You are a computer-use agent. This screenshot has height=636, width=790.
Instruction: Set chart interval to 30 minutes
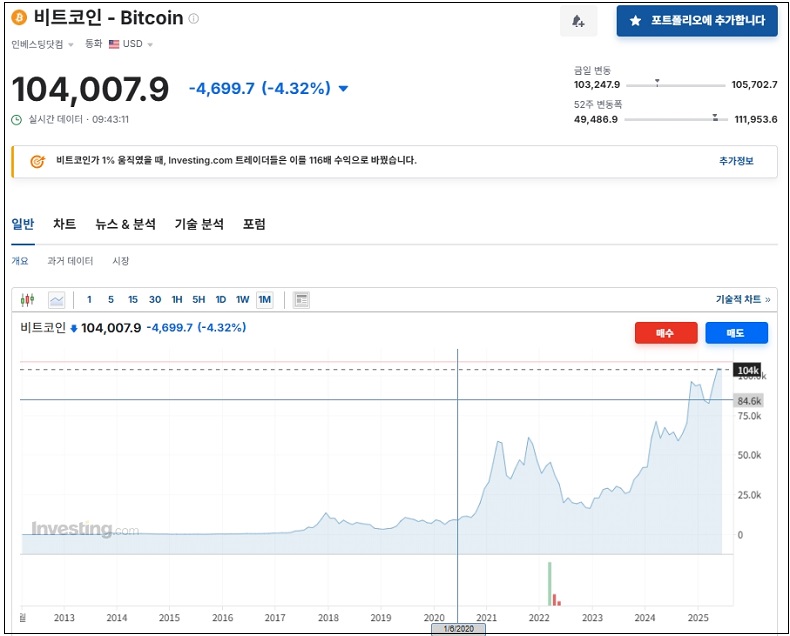(x=155, y=300)
